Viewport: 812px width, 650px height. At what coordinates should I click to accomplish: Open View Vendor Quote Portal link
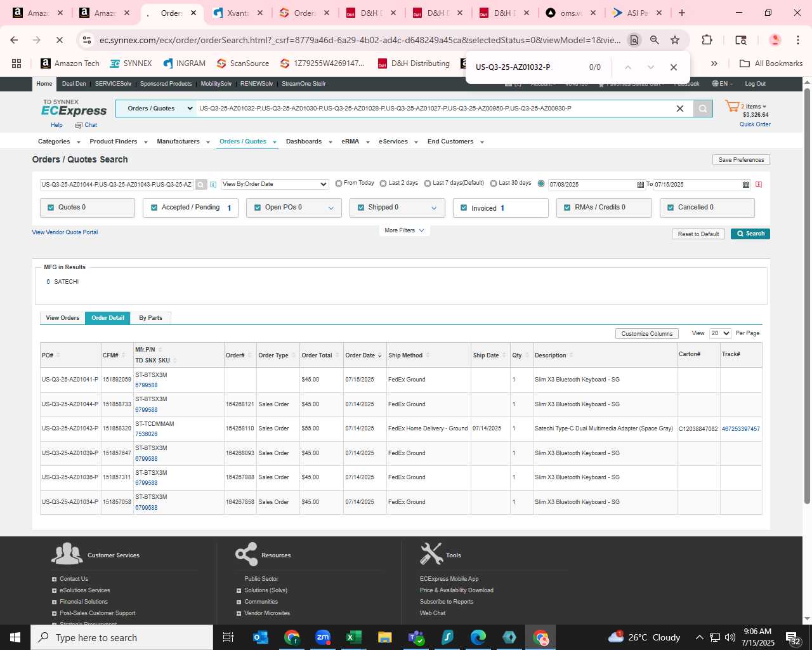(65, 232)
